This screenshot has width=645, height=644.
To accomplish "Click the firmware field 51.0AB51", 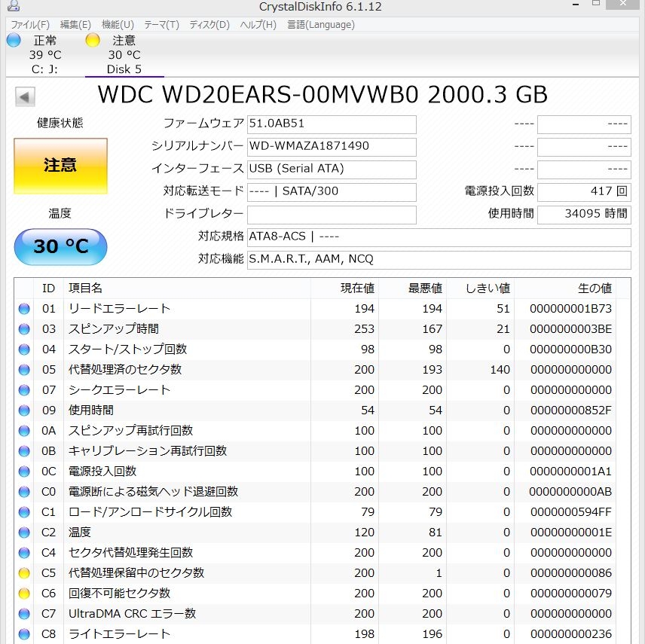I will [332, 124].
